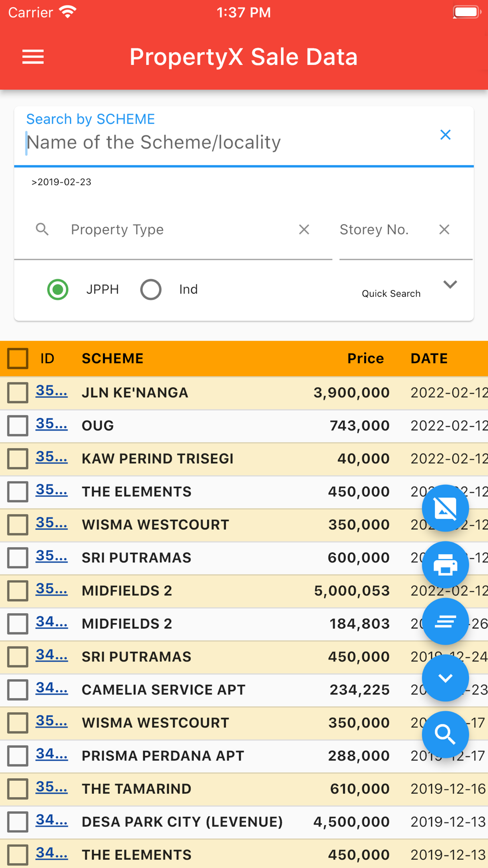Tick the checkbox for JLN KE'NANGA row
488x868 pixels.
(18, 393)
